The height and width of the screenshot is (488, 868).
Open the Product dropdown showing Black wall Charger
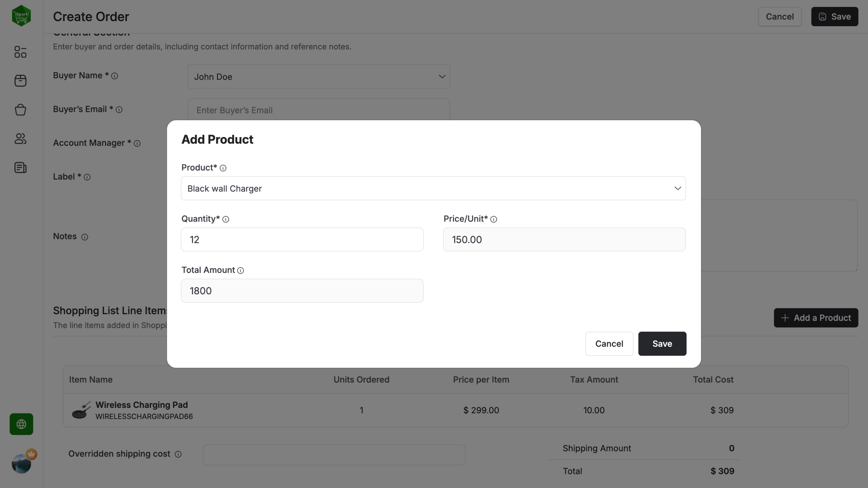tap(433, 188)
